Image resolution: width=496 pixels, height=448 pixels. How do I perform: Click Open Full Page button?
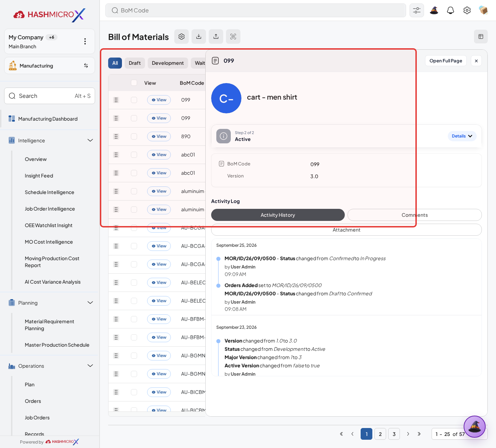tap(446, 61)
